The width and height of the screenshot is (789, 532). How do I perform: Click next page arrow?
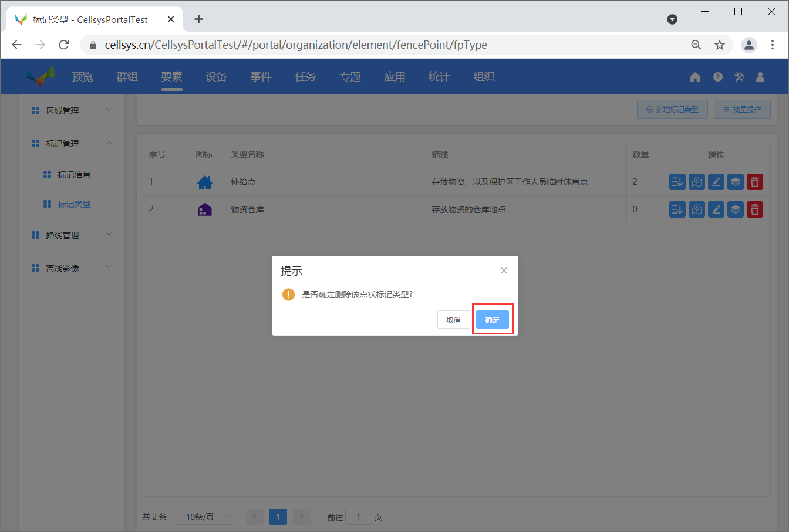tap(302, 517)
